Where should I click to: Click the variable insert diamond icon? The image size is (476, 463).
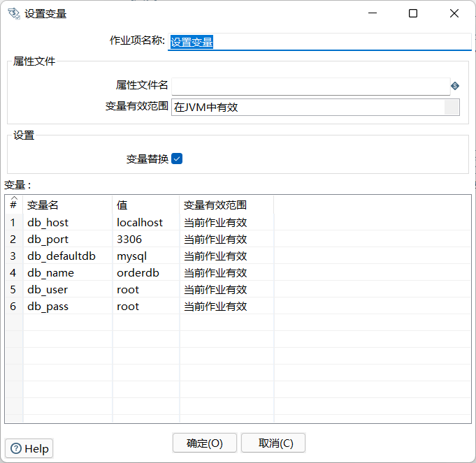point(455,86)
